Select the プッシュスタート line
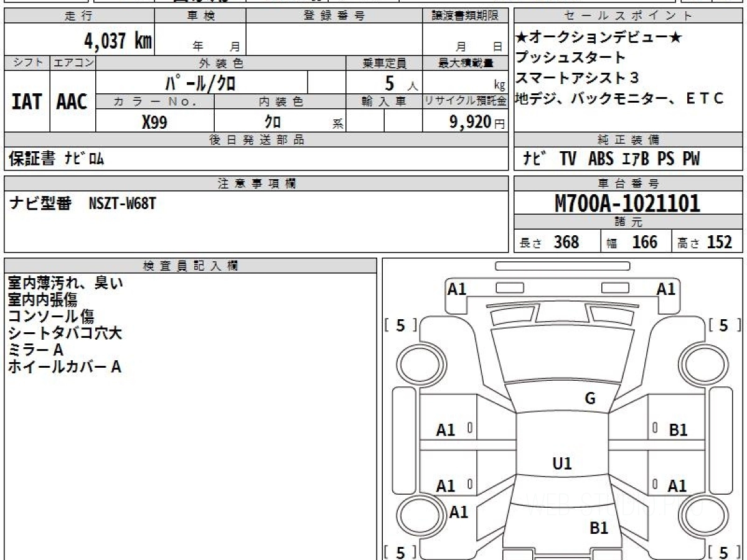 571,58
